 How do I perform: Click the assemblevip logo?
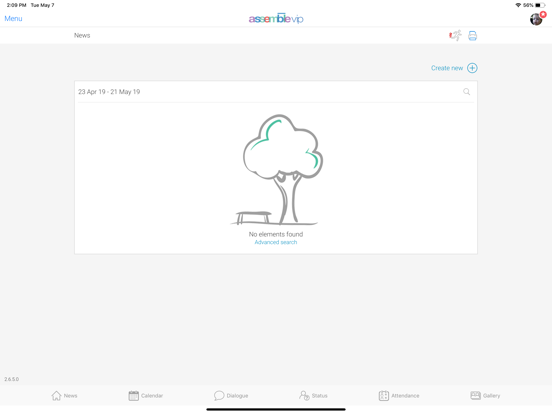pos(276,18)
